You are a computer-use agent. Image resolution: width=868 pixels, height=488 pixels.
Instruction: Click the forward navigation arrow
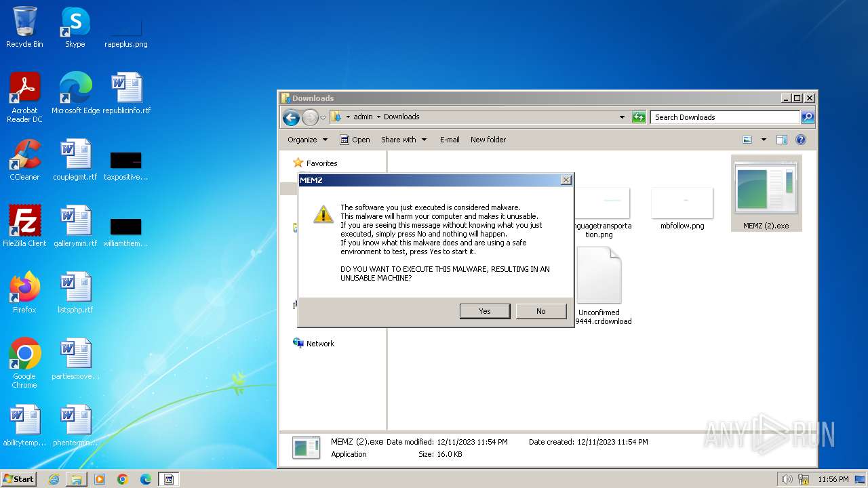point(310,117)
